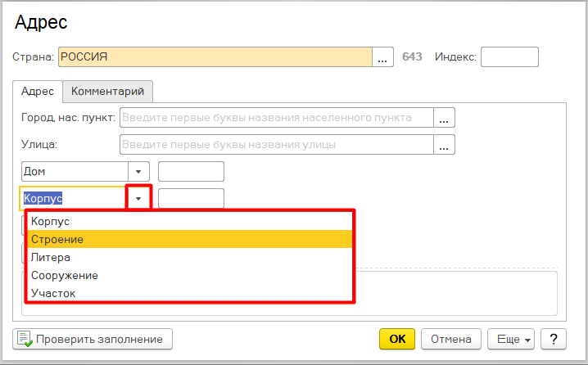This screenshot has width=588, height=365.
Task: Open country selection ellipsis button
Action: (383, 57)
